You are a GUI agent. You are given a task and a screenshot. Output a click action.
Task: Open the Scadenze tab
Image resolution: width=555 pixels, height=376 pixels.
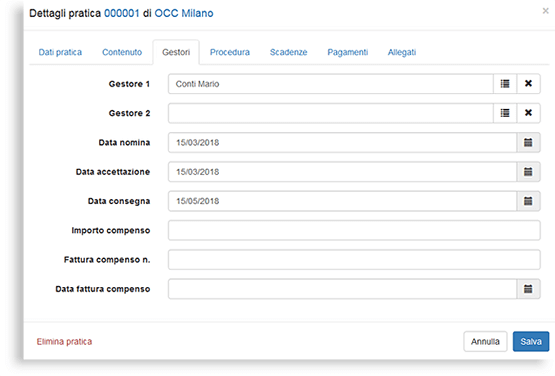point(288,52)
